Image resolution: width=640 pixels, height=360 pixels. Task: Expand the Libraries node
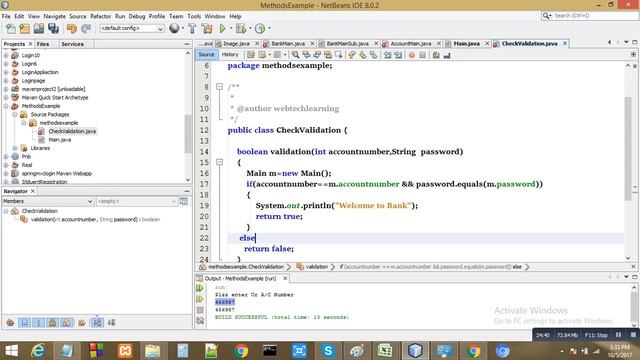(x=15, y=148)
